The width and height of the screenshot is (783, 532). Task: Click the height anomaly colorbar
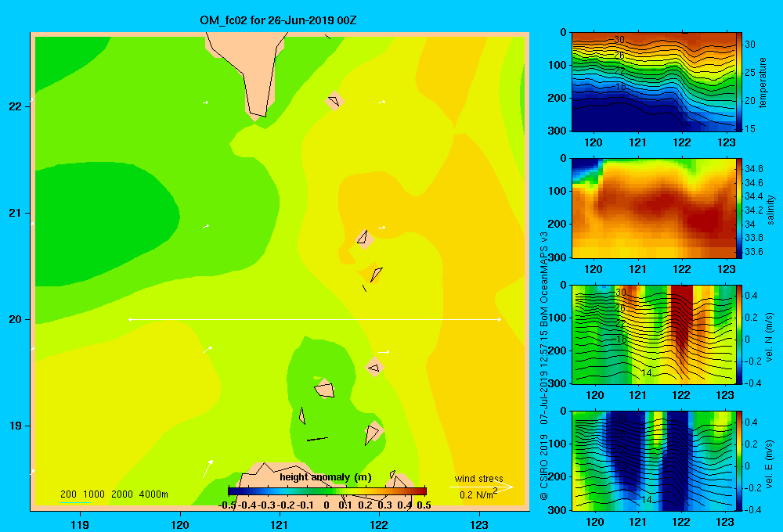point(327,491)
